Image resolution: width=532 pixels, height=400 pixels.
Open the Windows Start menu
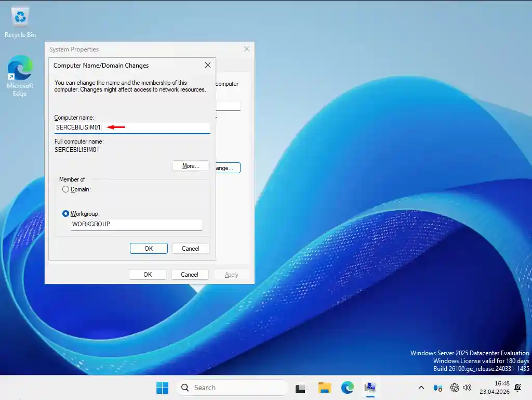click(163, 388)
